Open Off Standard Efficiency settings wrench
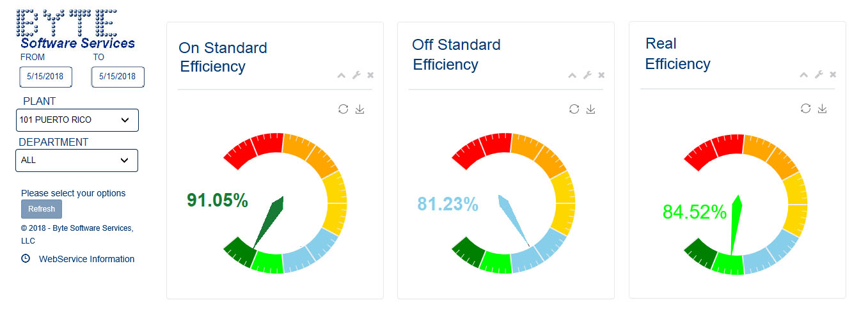868x312 pixels. pos(587,75)
